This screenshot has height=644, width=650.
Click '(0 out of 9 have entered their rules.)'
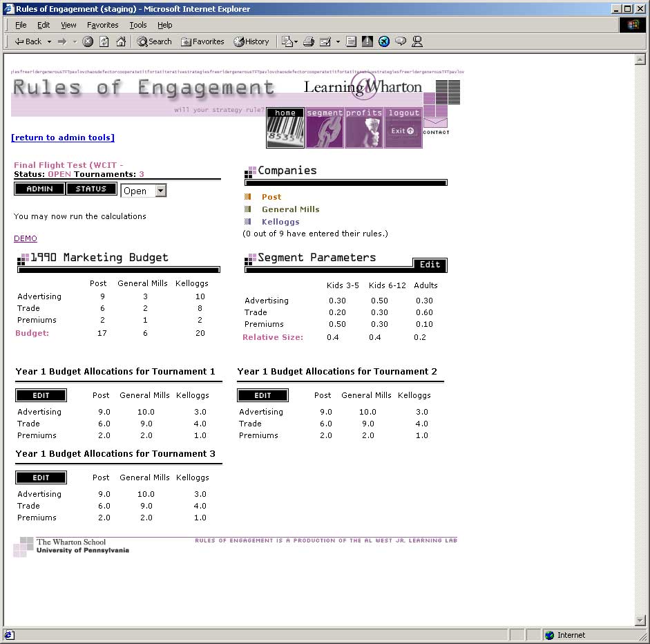(315, 234)
